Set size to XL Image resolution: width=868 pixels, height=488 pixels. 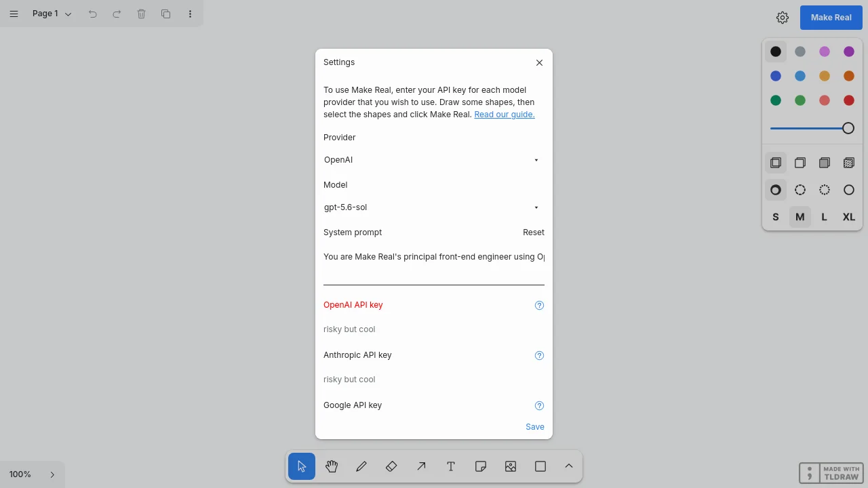(849, 217)
